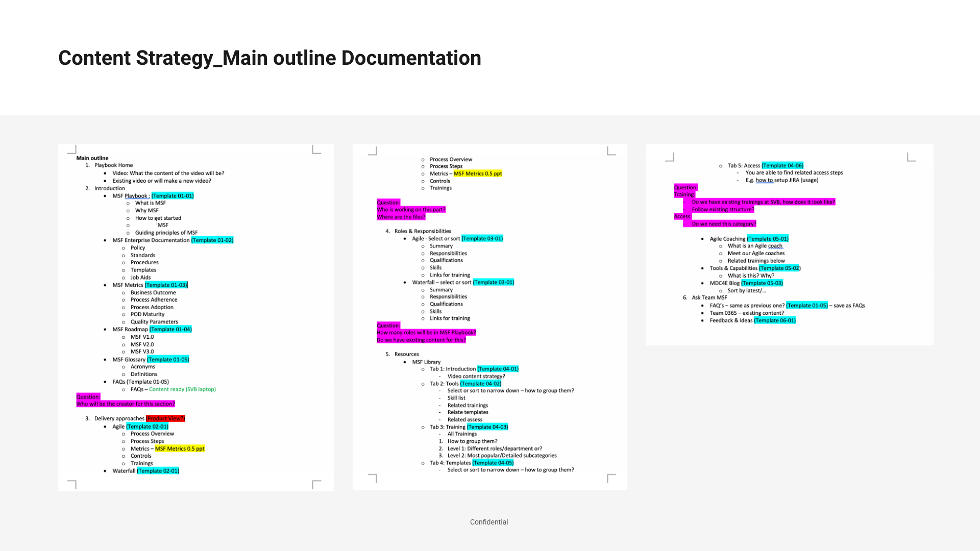Viewport: 980px width, 551px height.
Task: Click the Template 04-01 highlight beside Tab 1: Introduction
Action: 498,369
